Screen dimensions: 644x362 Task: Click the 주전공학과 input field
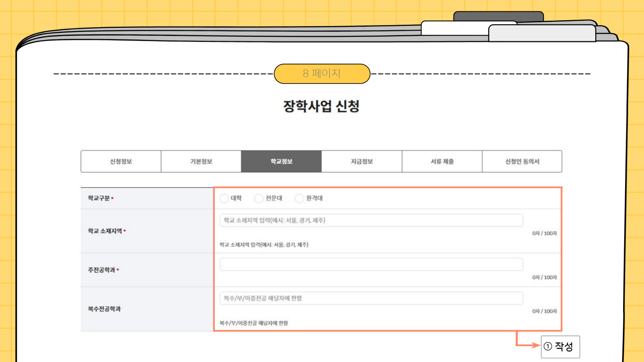pyautogui.click(x=371, y=265)
